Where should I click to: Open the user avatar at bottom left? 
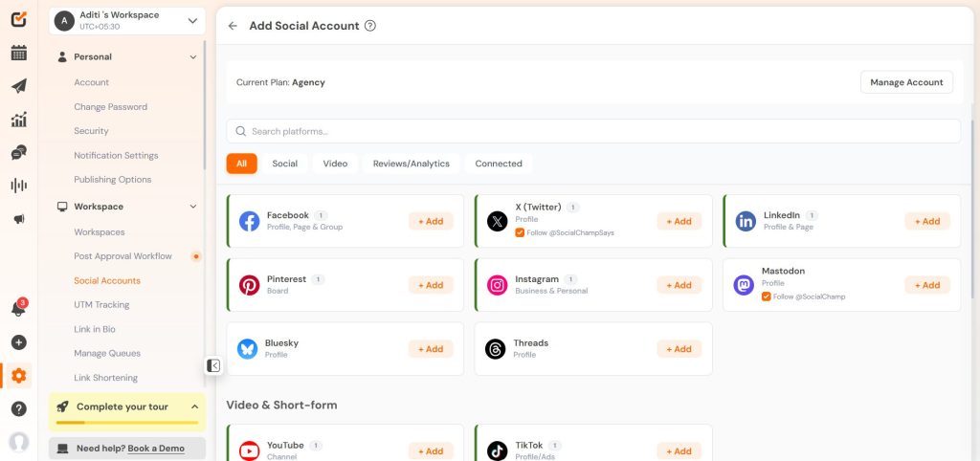(19, 442)
